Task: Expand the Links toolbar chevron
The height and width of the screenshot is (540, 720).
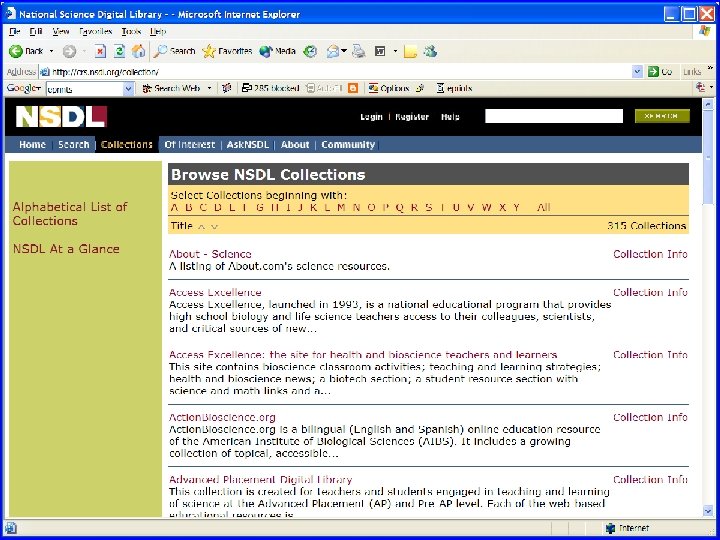Action: click(x=710, y=68)
